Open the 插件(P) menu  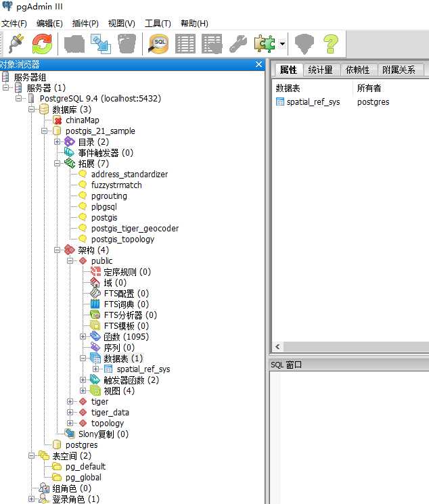pyautogui.click(x=85, y=24)
